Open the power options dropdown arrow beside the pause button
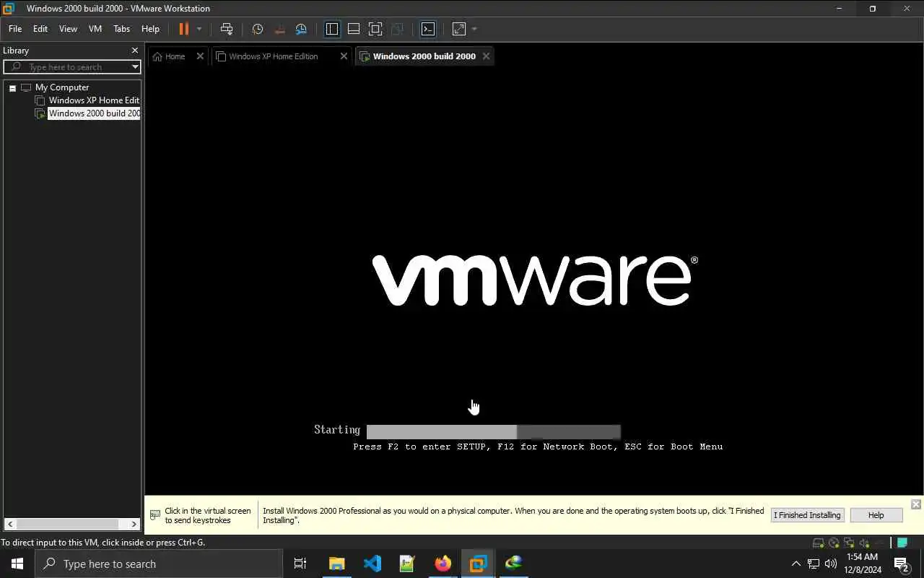Screen dimensions: 924x578 click(x=199, y=29)
